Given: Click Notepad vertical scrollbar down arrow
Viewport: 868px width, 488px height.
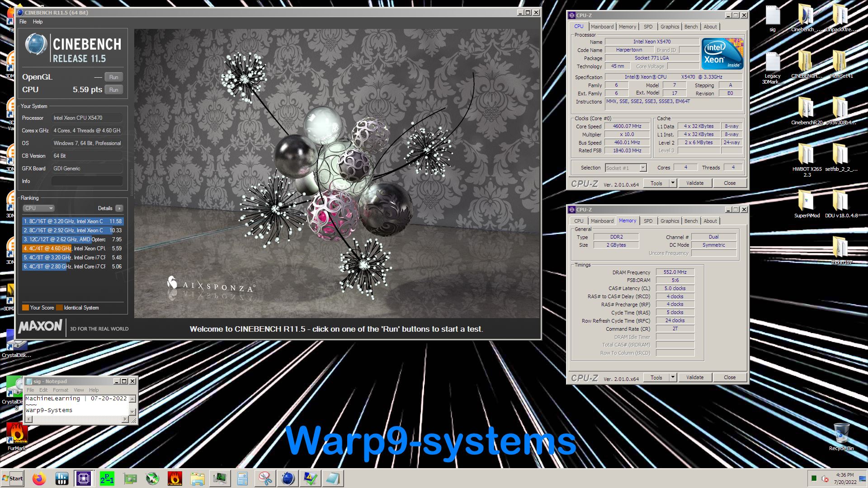Looking at the screenshot, I should (x=132, y=412).
